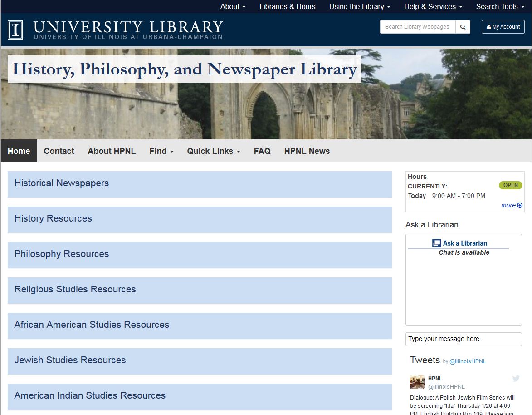Expand the Help & Services menu
The width and height of the screenshot is (532, 415).
pos(433,6)
